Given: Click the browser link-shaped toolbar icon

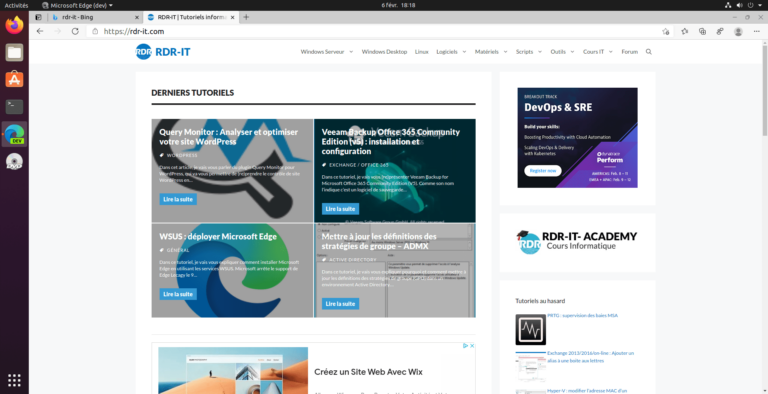Looking at the screenshot, I should 720,31.
